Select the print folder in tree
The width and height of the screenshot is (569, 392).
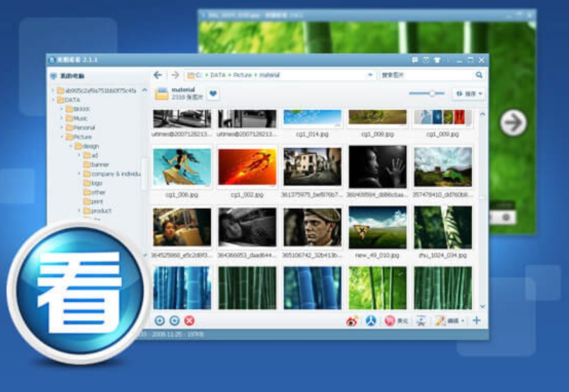(x=93, y=202)
